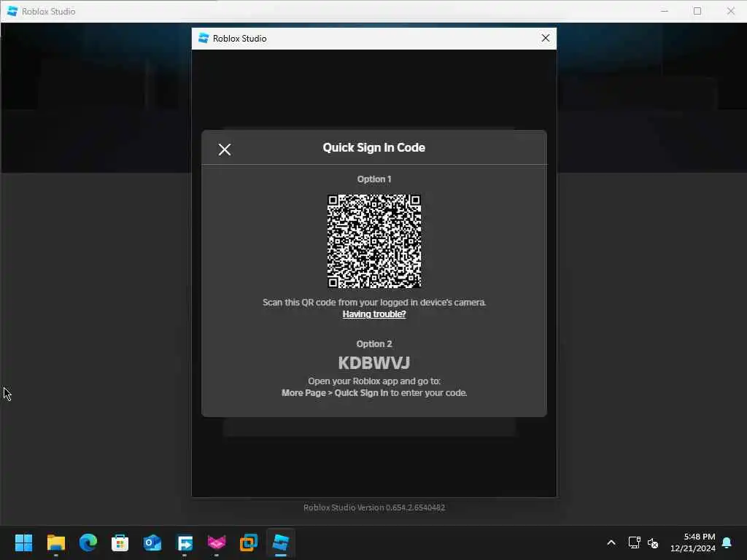Select the KDBWVJ sign-in code
747x560 pixels.
point(374,363)
